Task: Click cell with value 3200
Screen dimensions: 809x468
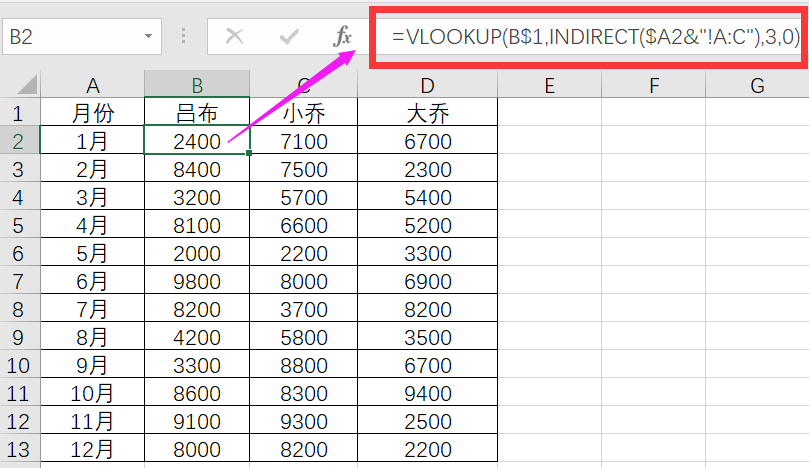Action: (x=197, y=197)
